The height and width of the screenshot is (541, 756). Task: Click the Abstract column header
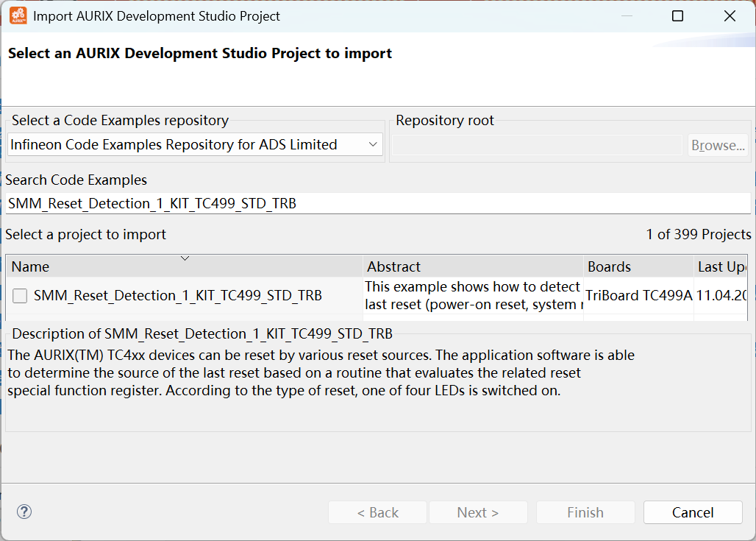coord(473,266)
